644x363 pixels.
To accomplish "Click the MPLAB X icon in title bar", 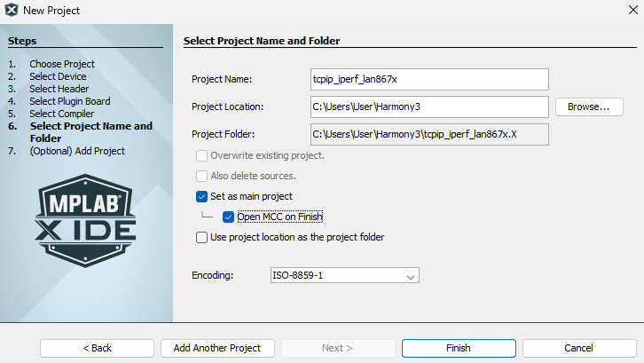I will click(12, 11).
